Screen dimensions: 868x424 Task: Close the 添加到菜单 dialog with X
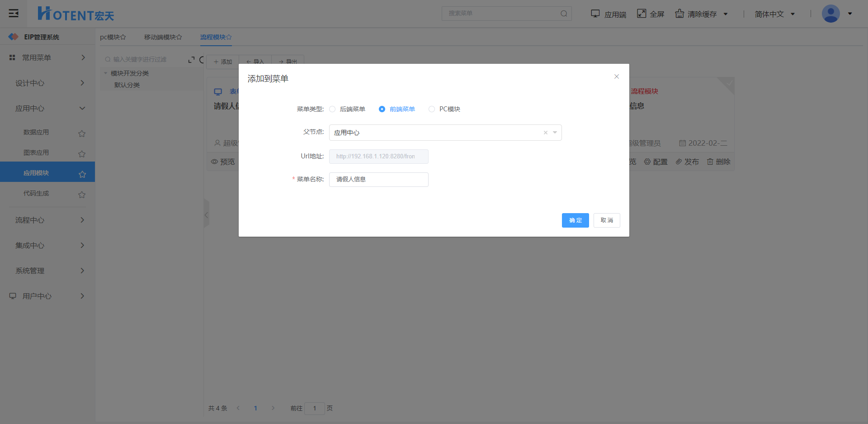616,76
